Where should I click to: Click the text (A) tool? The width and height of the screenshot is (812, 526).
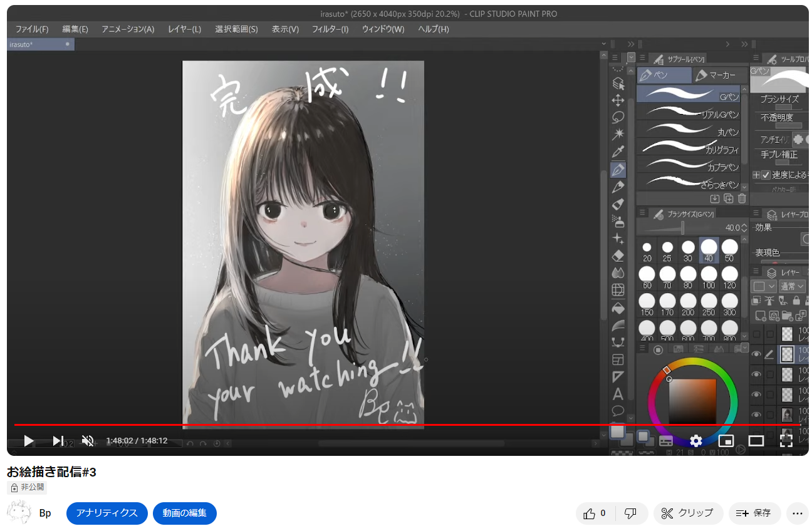618,394
